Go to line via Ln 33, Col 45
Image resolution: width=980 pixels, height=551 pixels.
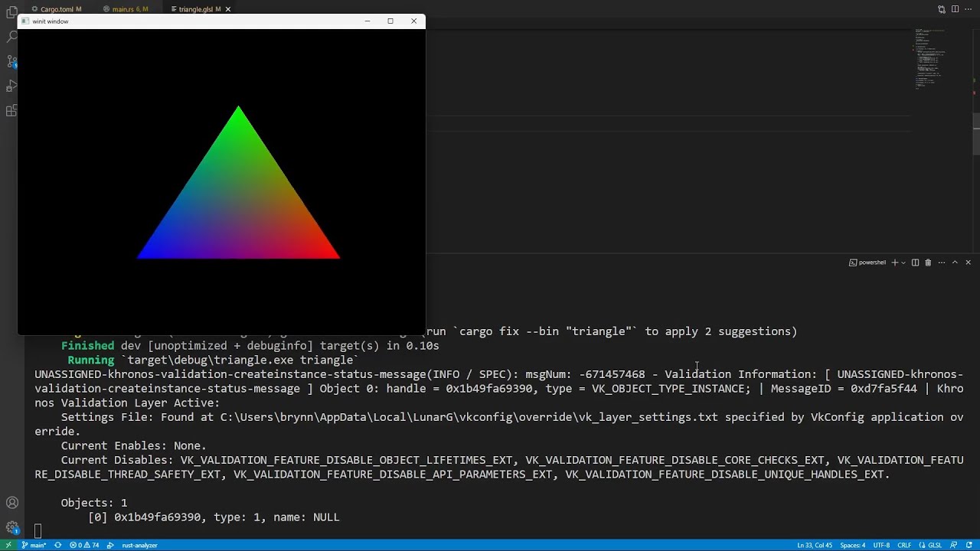[815, 545]
